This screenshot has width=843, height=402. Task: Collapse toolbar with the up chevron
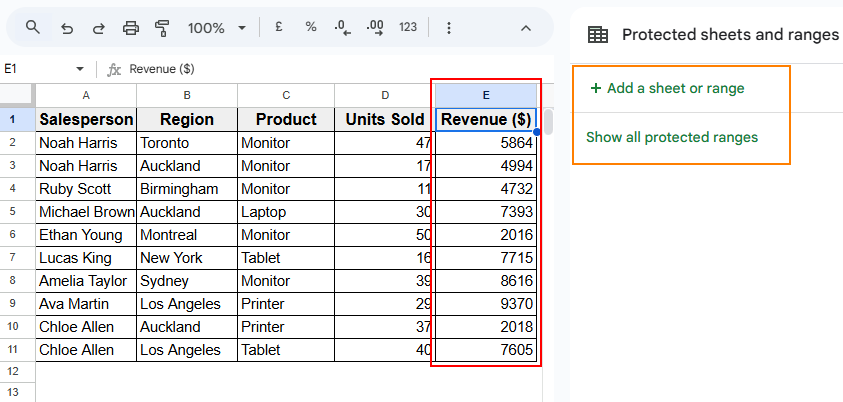[526, 28]
